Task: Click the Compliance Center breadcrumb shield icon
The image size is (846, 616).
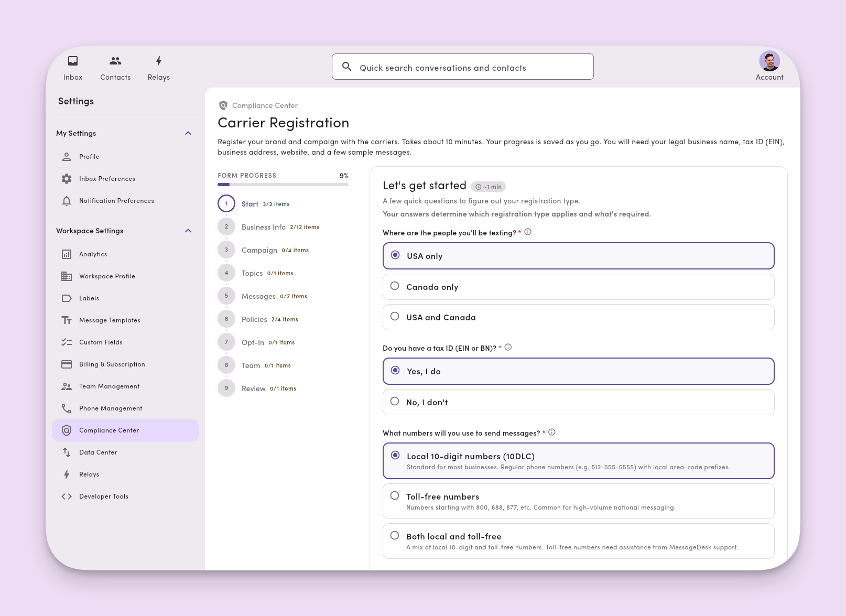Action: [223, 105]
